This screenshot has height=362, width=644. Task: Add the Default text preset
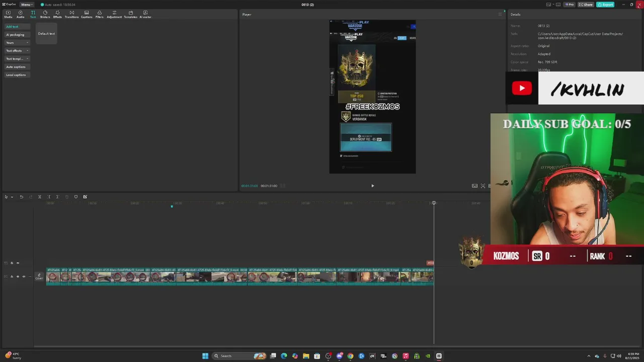coord(46,34)
